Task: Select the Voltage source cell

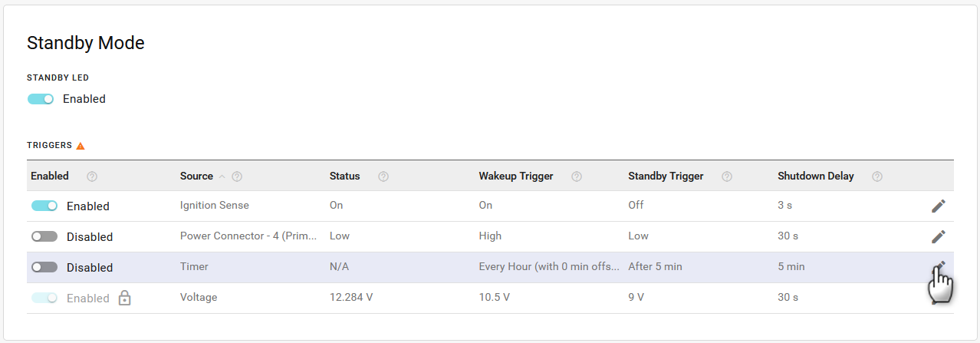Action: pyautogui.click(x=199, y=298)
